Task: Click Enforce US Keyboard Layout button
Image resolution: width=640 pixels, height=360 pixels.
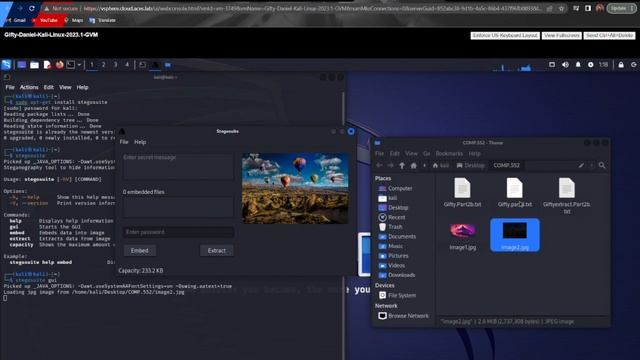Action: [x=505, y=36]
